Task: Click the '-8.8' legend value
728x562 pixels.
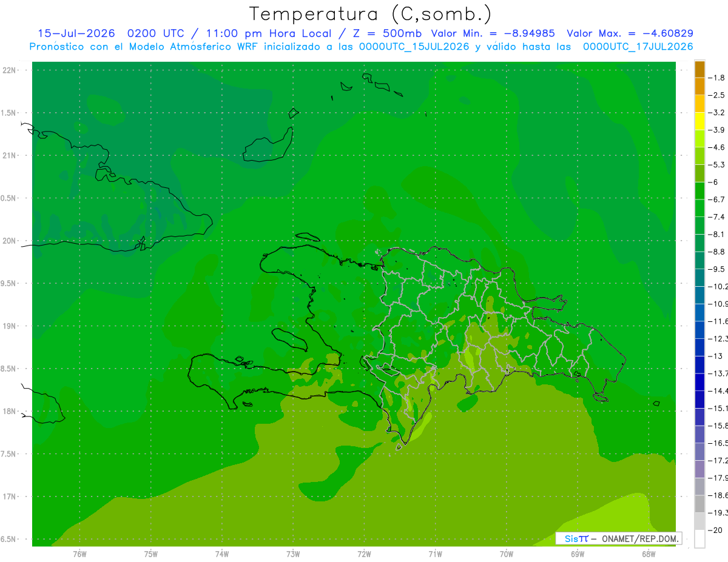Action: pos(717,252)
